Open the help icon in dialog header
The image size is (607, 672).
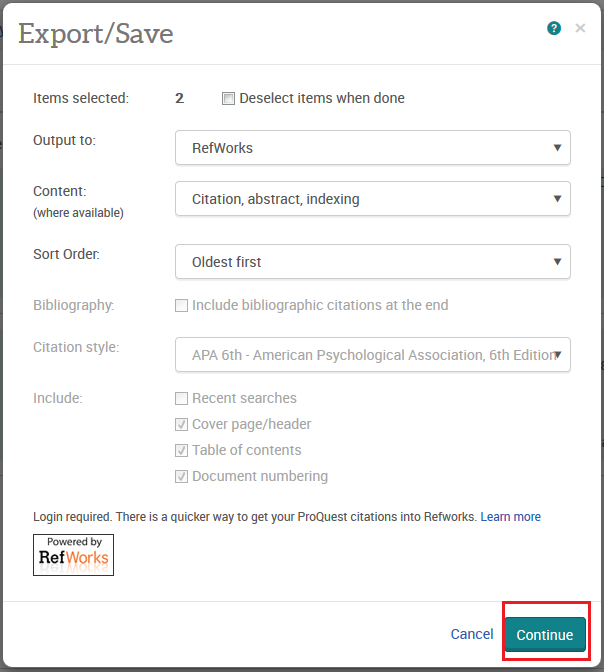pos(554,28)
